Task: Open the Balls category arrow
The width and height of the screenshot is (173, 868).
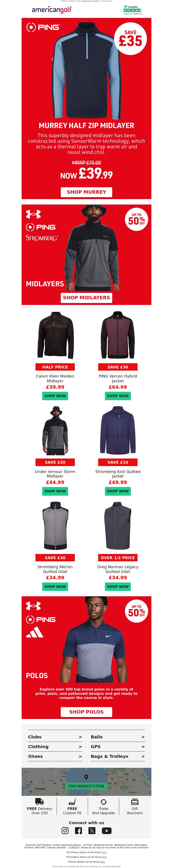Action: click(x=143, y=737)
